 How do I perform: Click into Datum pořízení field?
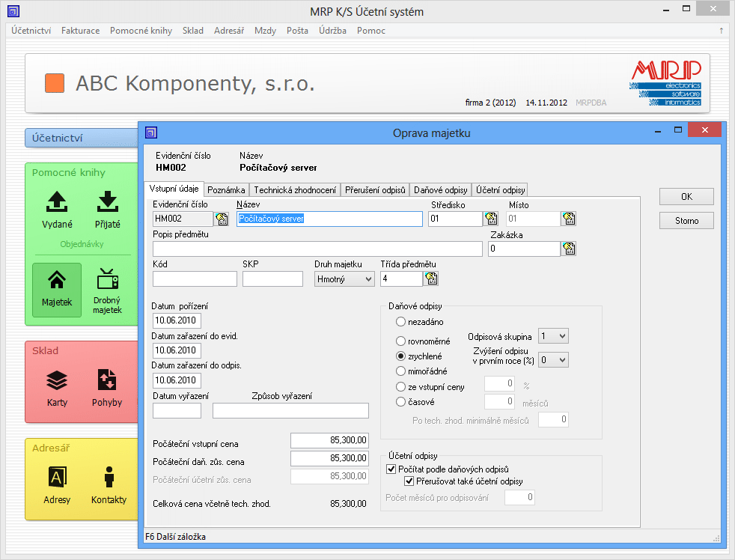pos(177,320)
